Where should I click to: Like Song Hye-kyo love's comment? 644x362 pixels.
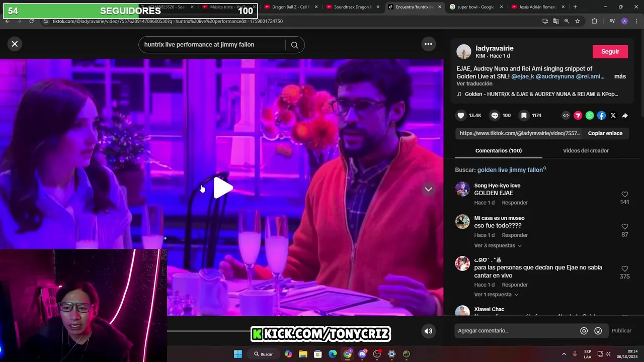pyautogui.click(x=624, y=194)
